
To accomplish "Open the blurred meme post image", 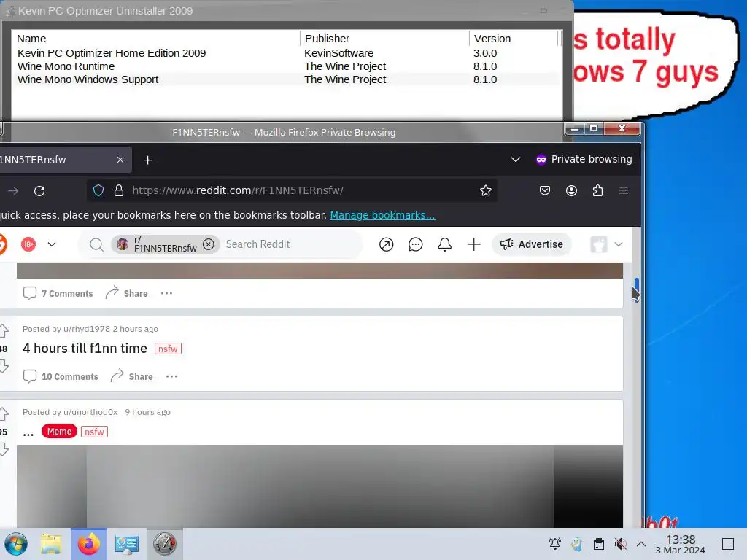I will coord(320,486).
